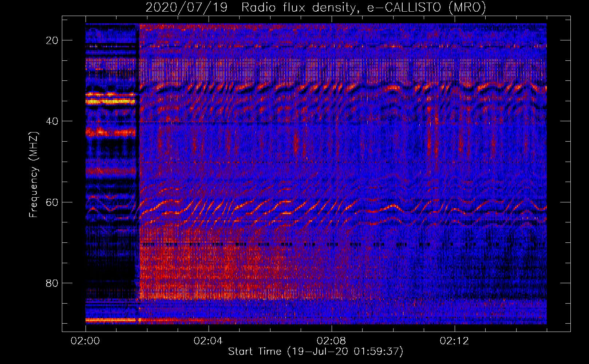589x364 pixels.
Task: Click the 'Frequency (MHZ)' y-axis label
Action: (33, 175)
